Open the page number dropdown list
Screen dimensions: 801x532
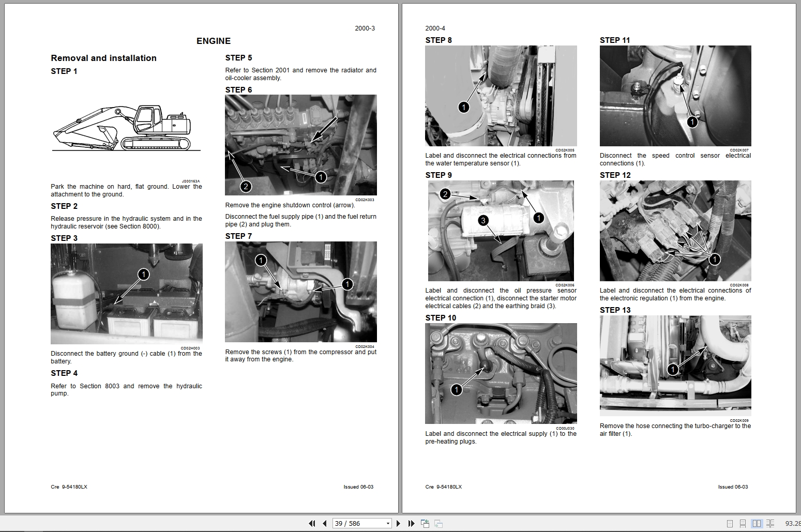click(x=387, y=523)
